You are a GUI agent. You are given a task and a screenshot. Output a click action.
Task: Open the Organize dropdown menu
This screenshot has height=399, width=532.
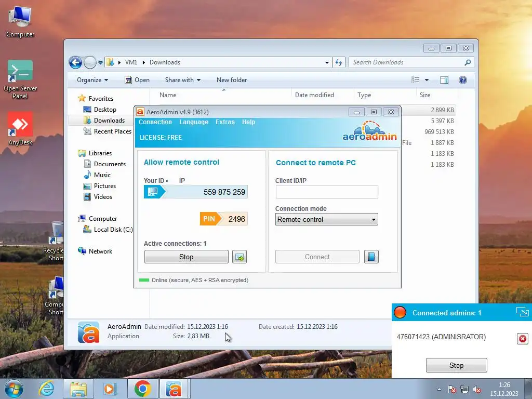click(x=92, y=80)
